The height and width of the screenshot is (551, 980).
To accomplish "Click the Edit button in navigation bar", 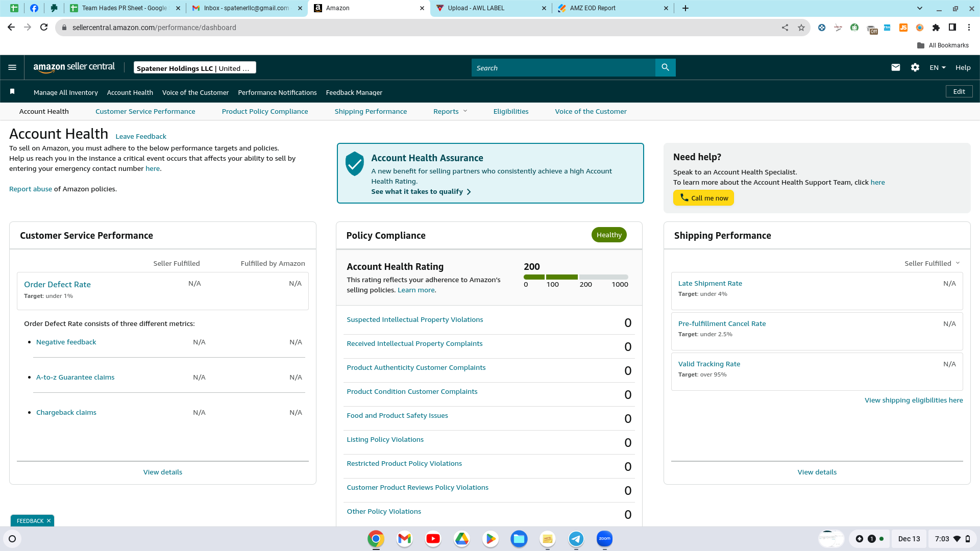I will pyautogui.click(x=959, y=92).
